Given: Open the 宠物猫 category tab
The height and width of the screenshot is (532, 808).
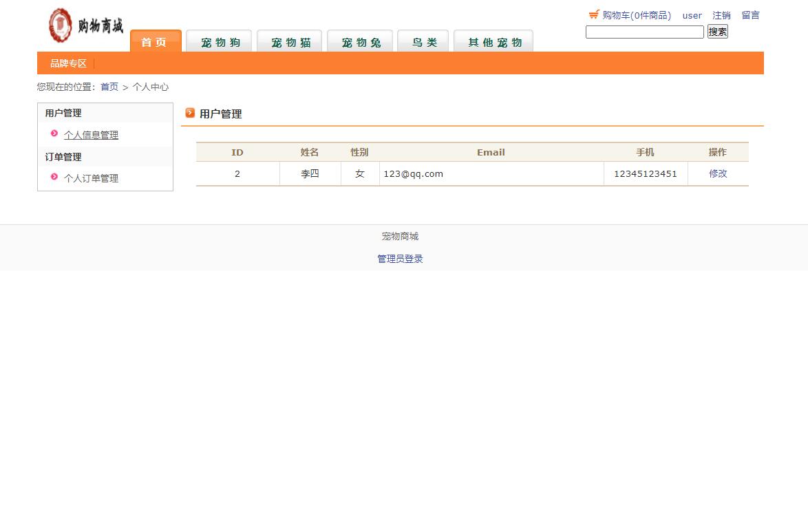Looking at the screenshot, I should pyautogui.click(x=289, y=41).
